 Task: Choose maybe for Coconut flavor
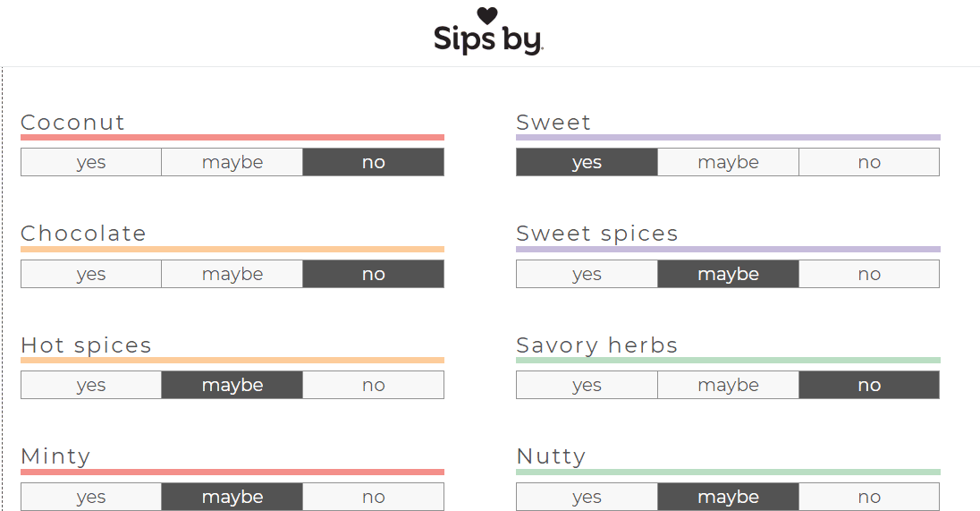(x=232, y=162)
